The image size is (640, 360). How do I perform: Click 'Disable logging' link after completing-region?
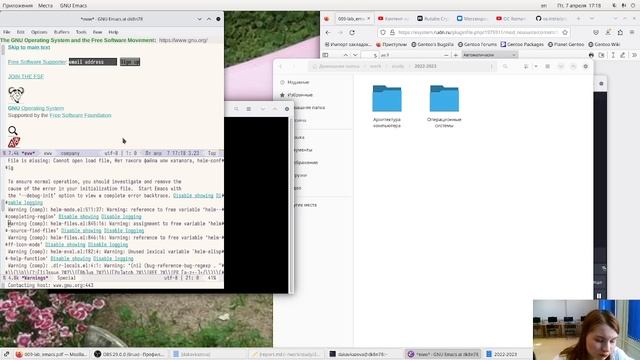click(x=121, y=217)
